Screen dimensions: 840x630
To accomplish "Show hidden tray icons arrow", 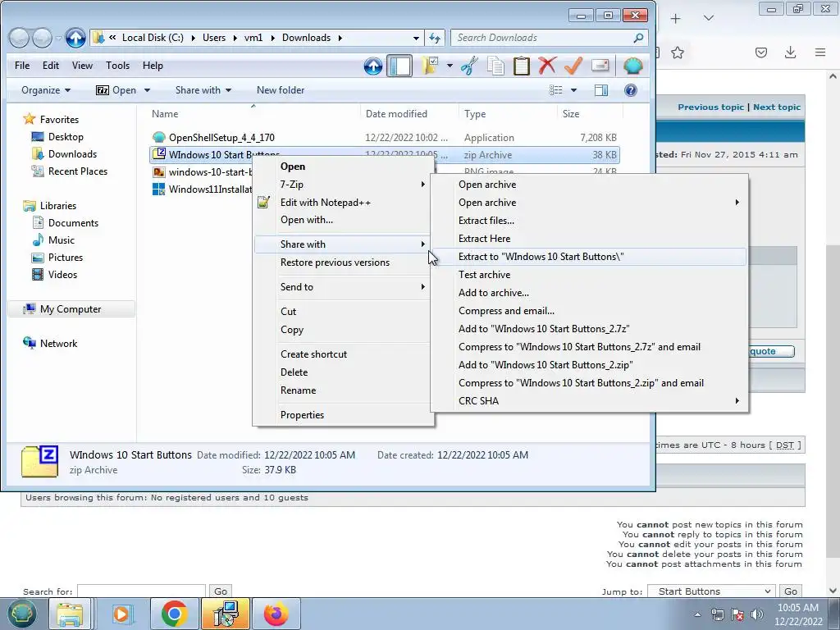I will 697,614.
